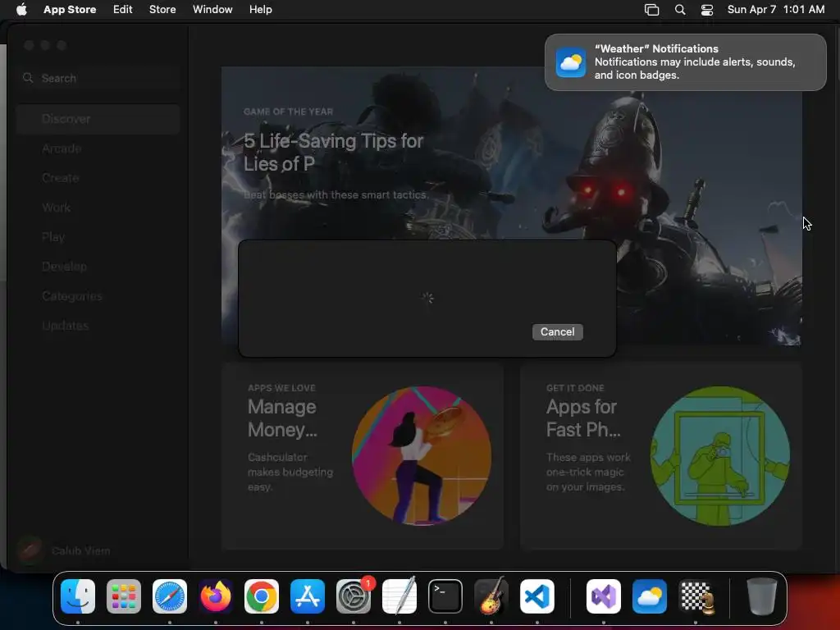The height and width of the screenshot is (630, 840).
Task: Click 'GET IT DONE' label
Action: click(575, 388)
